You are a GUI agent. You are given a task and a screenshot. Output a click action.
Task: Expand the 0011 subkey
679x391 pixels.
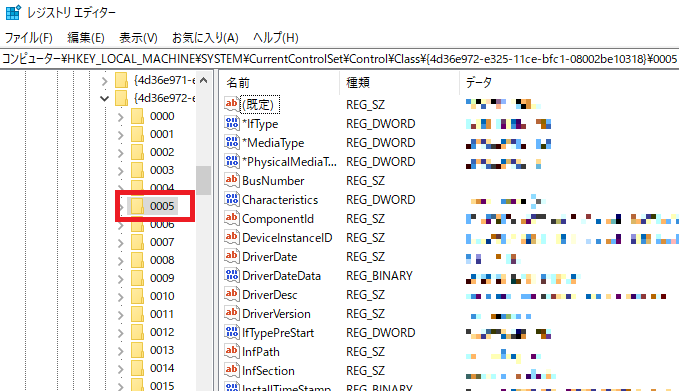pyautogui.click(x=120, y=314)
